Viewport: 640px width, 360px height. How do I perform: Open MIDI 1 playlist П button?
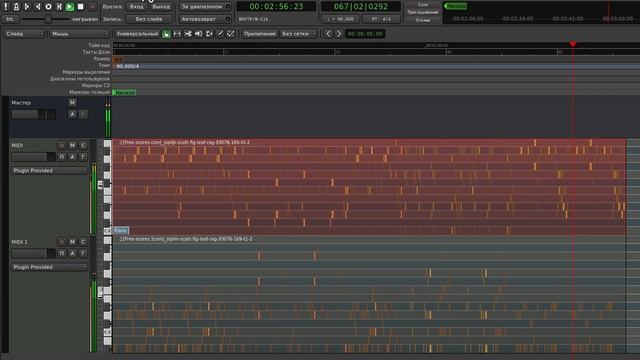(x=61, y=253)
